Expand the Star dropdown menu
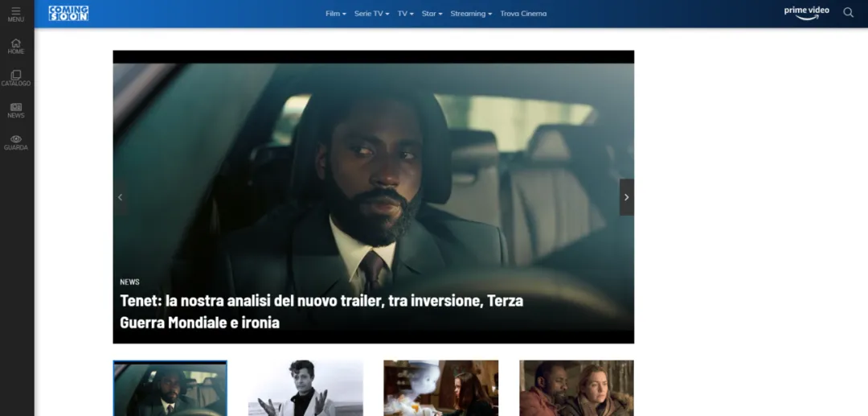Image resolution: width=868 pixels, height=416 pixels. [432, 14]
